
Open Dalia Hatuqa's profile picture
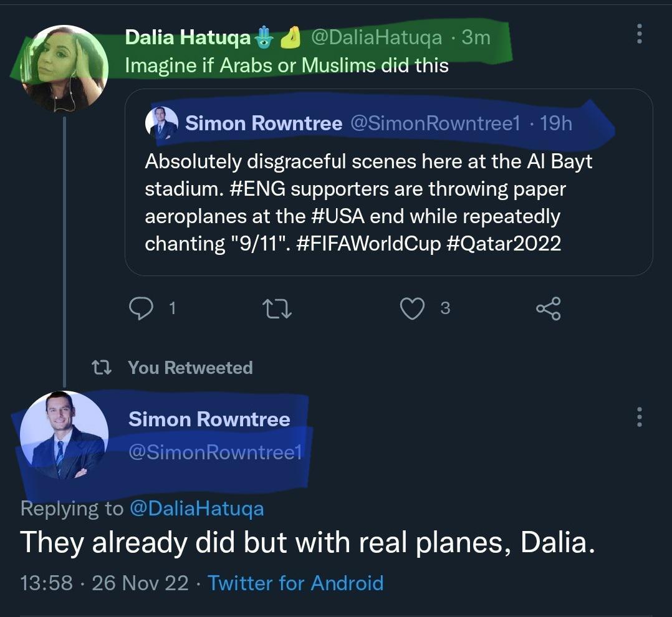click(64, 69)
